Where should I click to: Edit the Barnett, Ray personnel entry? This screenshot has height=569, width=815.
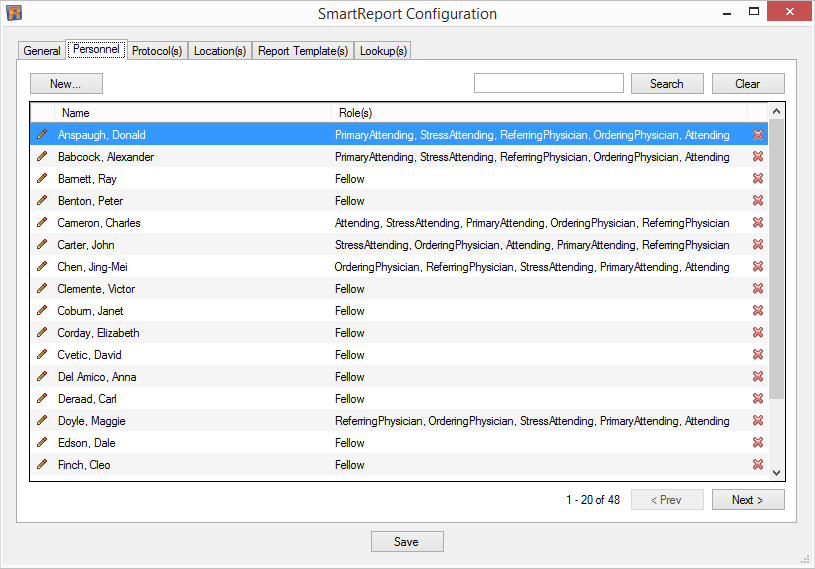(42, 179)
